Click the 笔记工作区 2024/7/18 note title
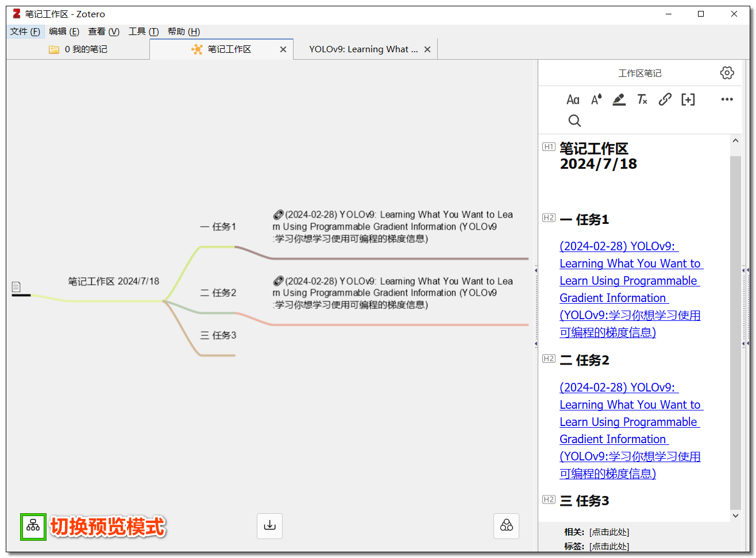Viewport: 756px width, 558px height. click(x=598, y=156)
